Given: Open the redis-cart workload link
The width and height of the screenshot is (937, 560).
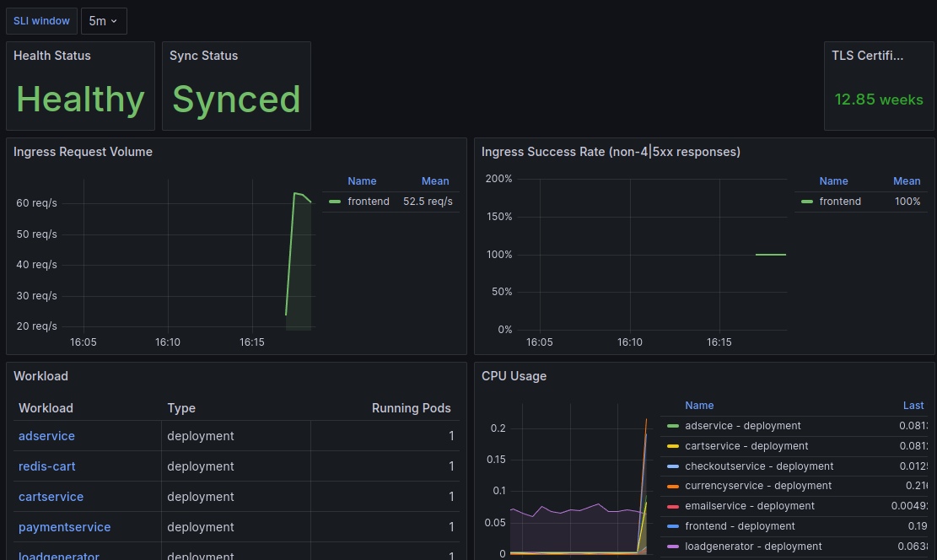Looking at the screenshot, I should [x=47, y=466].
